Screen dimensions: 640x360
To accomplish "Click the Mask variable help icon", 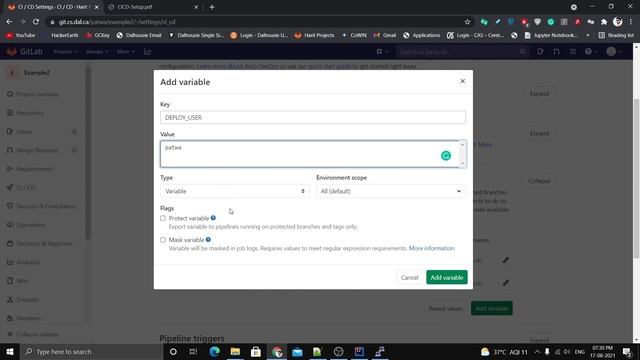I will pyautogui.click(x=208, y=240).
